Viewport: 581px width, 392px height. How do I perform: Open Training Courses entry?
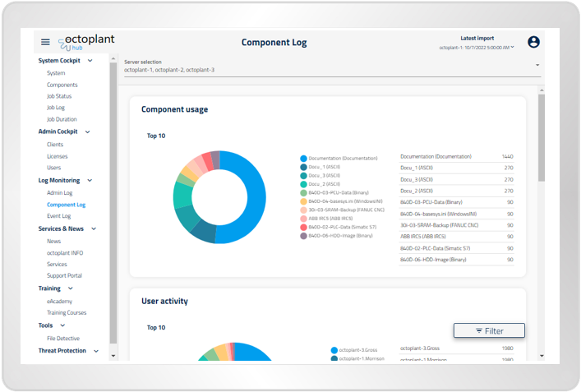point(67,313)
